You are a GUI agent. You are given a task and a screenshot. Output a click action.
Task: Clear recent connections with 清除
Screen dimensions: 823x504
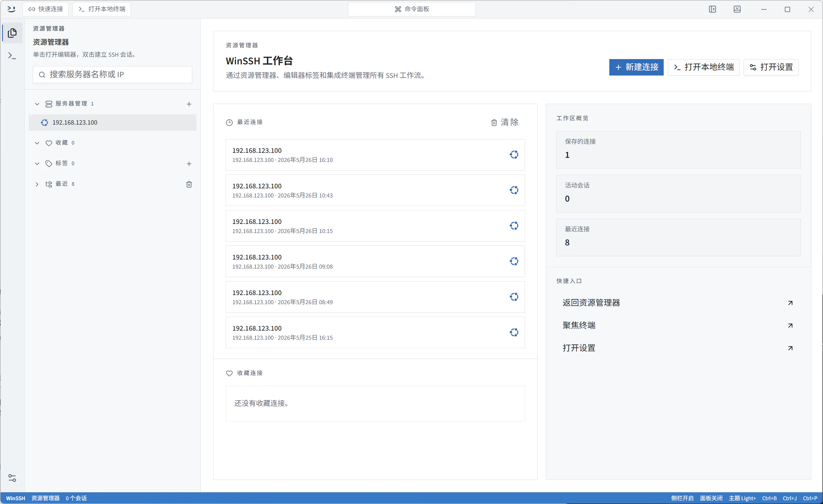coord(504,122)
